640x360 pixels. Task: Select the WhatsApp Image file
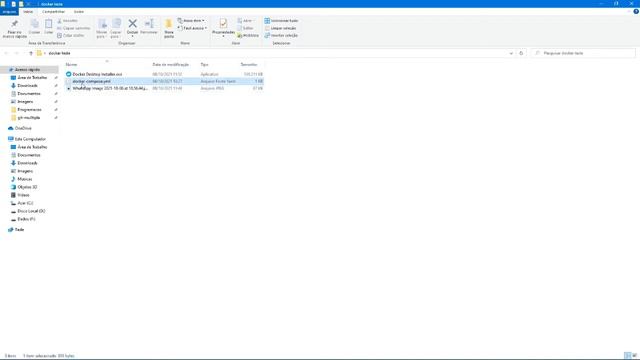[x=164, y=88]
